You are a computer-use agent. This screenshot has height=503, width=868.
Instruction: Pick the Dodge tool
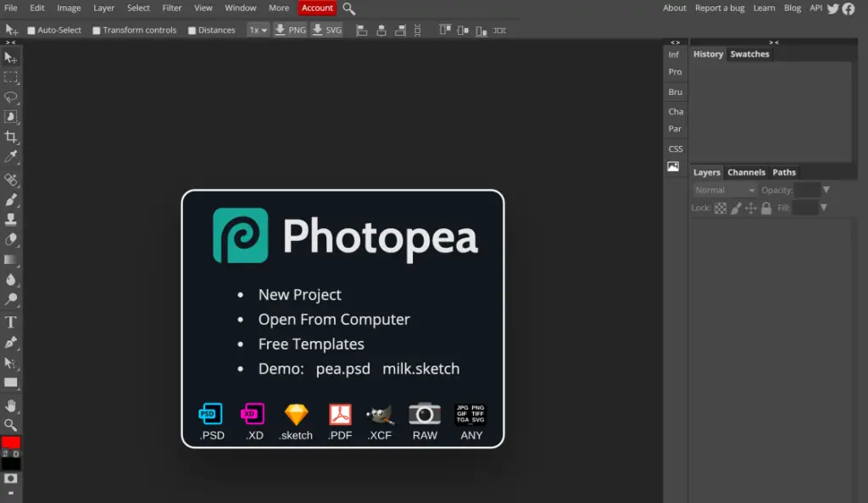click(x=10, y=299)
